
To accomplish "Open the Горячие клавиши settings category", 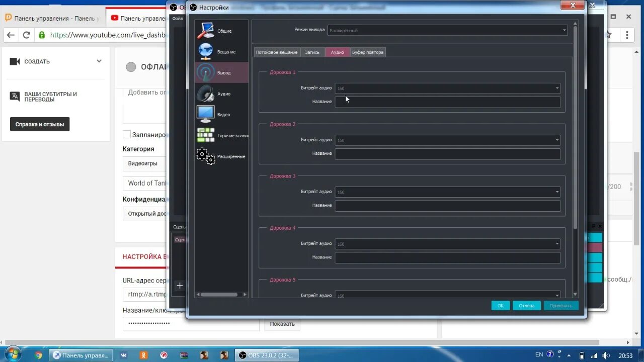I will (221, 135).
